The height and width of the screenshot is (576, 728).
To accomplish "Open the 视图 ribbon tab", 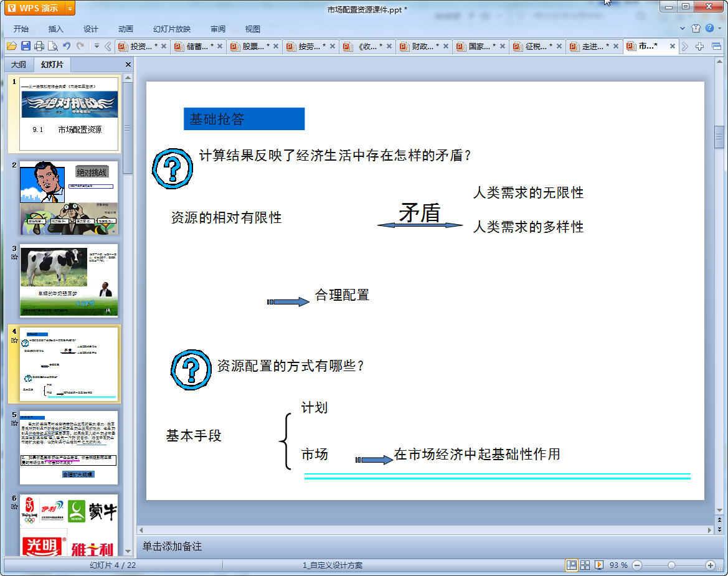I will click(x=253, y=29).
